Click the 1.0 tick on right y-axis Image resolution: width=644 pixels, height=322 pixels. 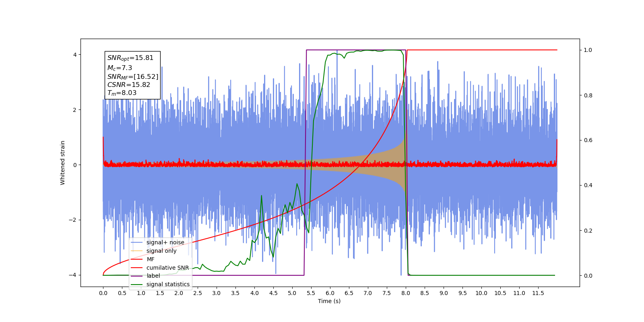tap(588, 50)
